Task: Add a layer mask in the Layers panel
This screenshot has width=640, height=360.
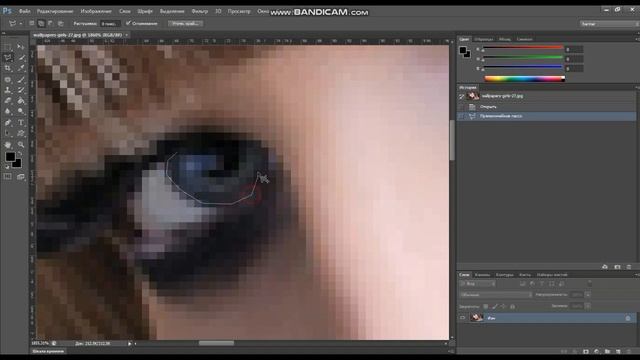Action: click(585, 351)
